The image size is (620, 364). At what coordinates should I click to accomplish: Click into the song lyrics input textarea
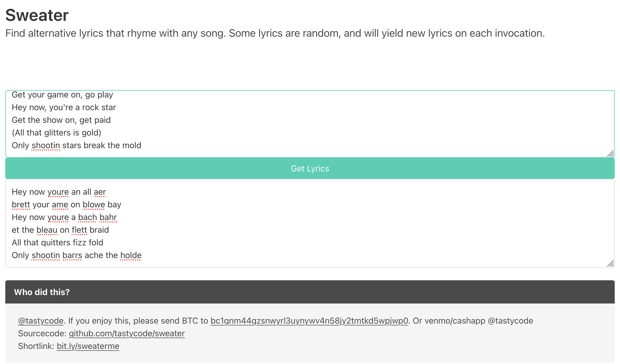click(310, 124)
